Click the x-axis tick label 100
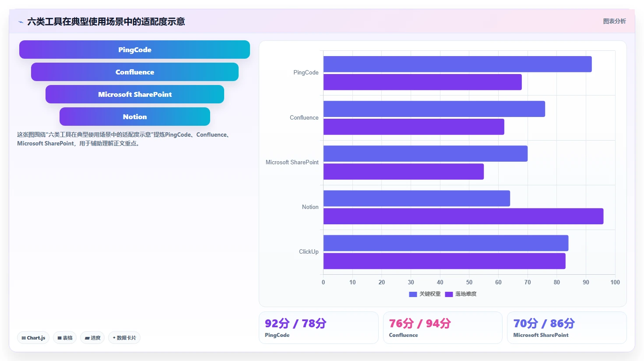This screenshot has height=361, width=644. (615, 282)
